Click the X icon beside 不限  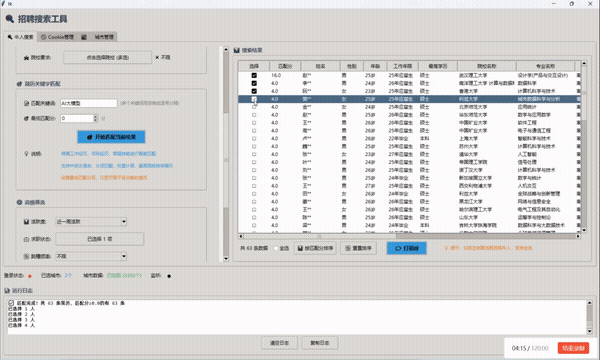coord(157,57)
